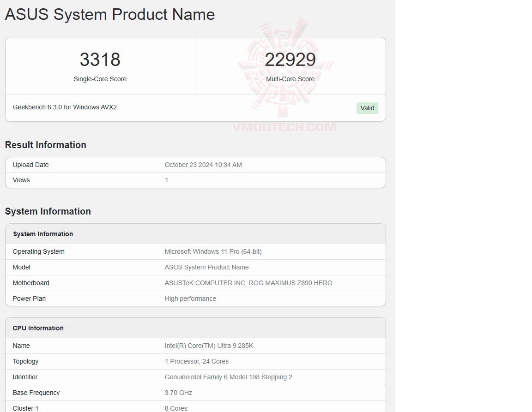This screenshot has height=412, width=532.
Task: Click the Intel Core Ultra 9 285K name
Action: click(209, 346)
